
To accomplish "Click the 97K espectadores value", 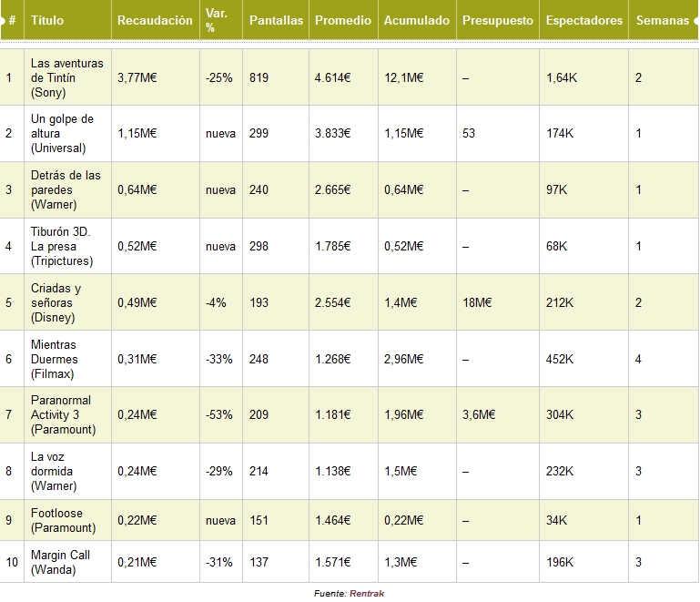I will pos(557,189).
